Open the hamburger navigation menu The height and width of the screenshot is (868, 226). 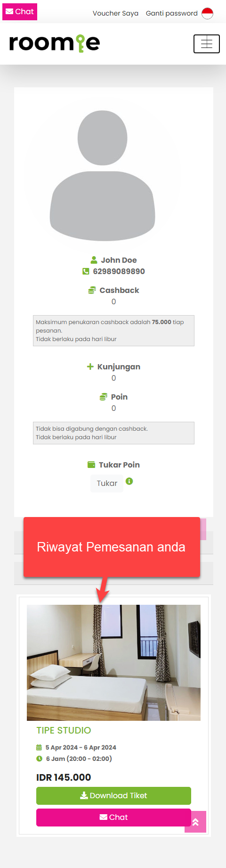click(207, 44)
